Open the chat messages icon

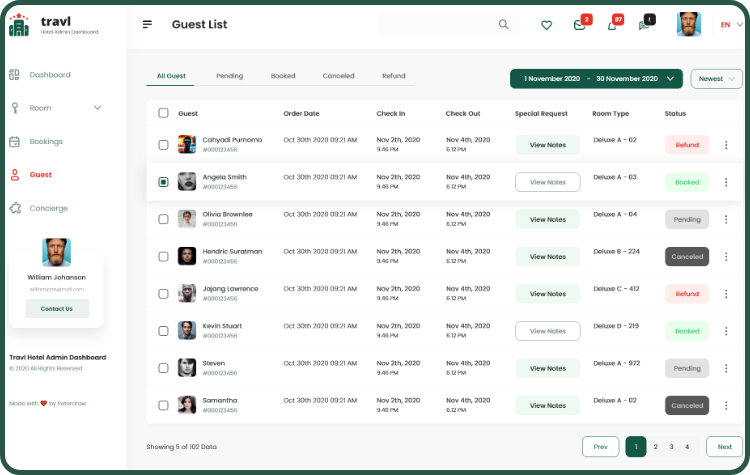[644, 25]
